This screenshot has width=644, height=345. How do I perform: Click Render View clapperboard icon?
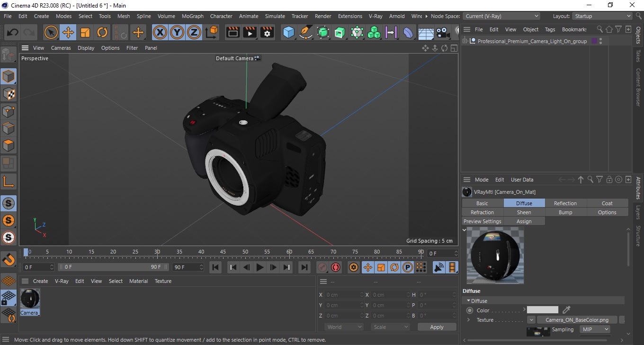pyautogui.click(x=233, y=33)
